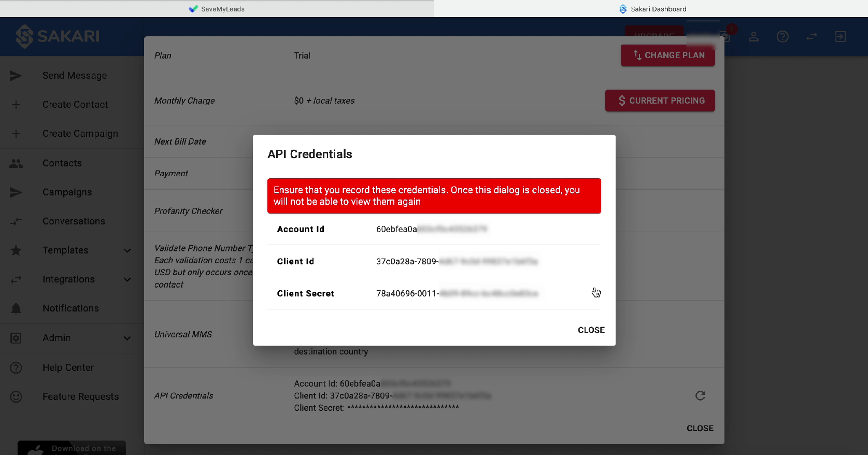The image size is (868, 455).
Task: Open Send Message in sidebar
Action: click(x=72, y=76)
